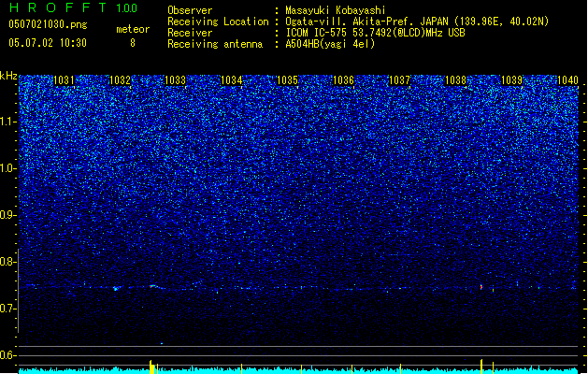Click the 1.0 frequency axis label
This screenshot has height=374, width=588.
pyautogui.click(x=7, y=169)
